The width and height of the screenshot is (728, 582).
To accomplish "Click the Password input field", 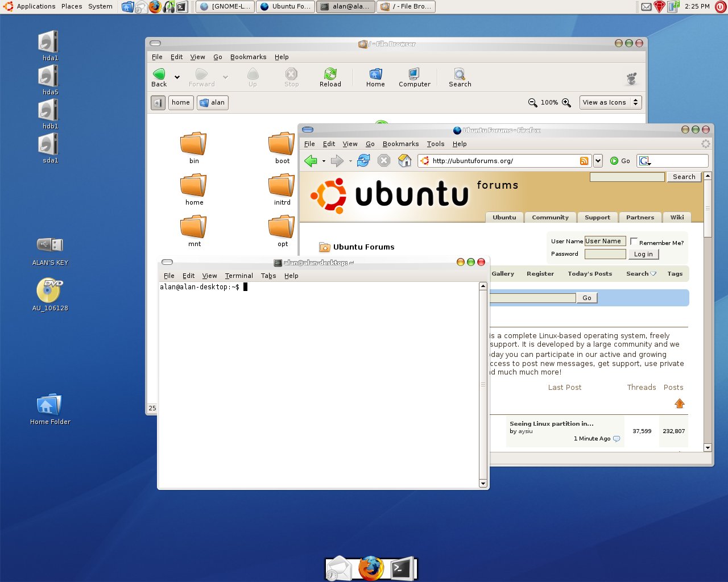I will pos(605,254).
